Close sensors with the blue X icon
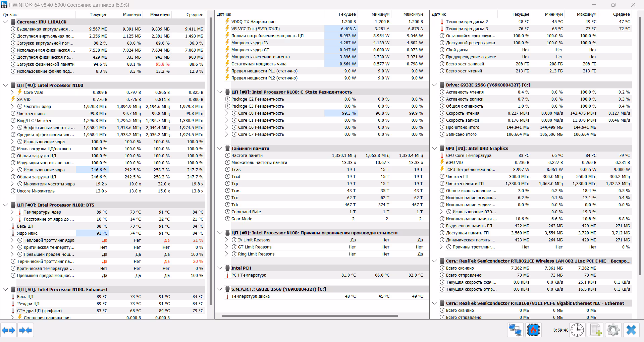 [x=631, y=330]
